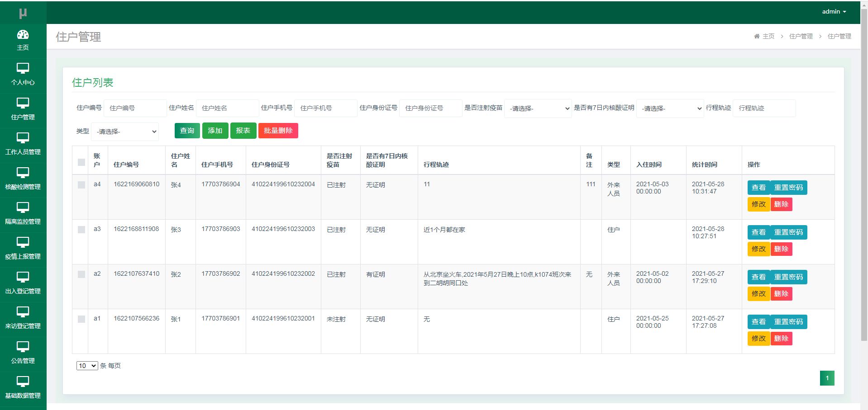Go to pagination page 1

coord(827,378)
